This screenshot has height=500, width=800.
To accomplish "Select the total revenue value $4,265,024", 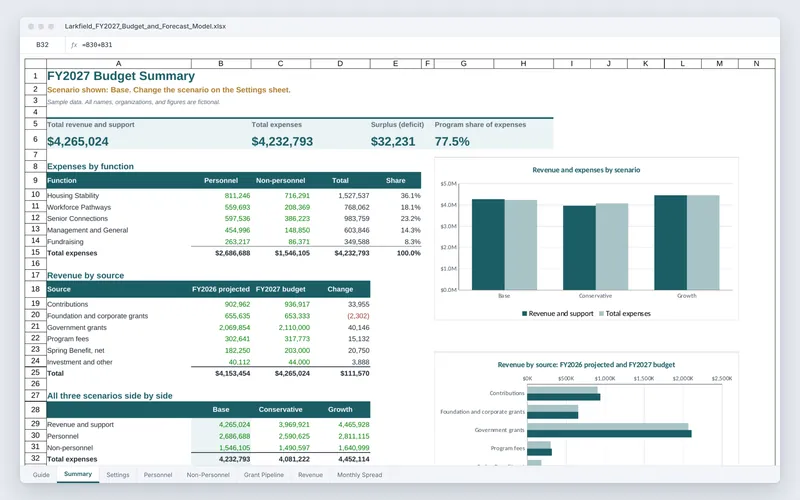I will tap(78, 142).
